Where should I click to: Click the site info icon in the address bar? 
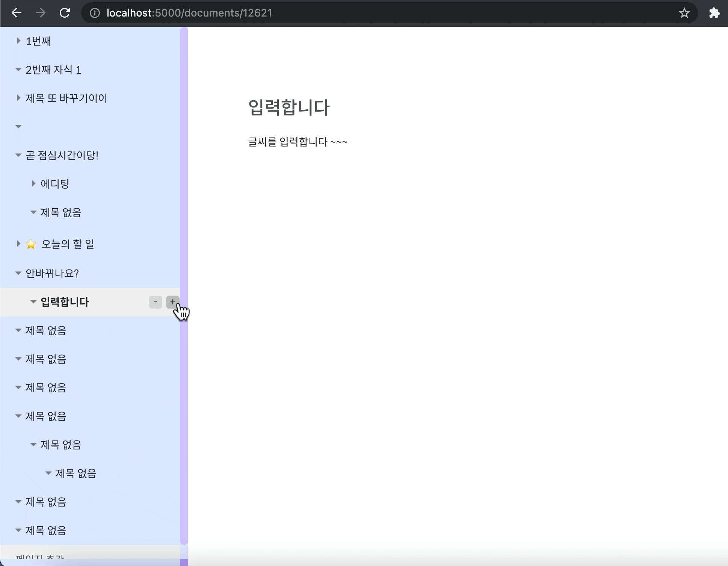[95, 13]
